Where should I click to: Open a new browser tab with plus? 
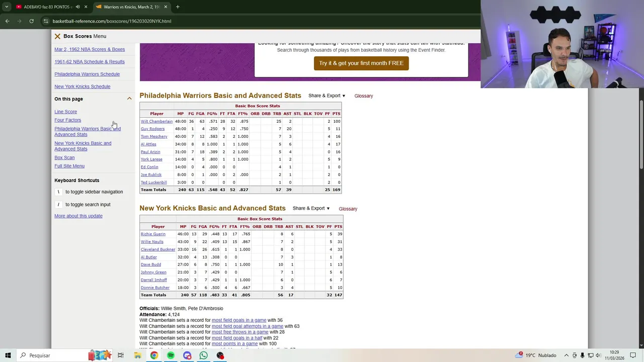pos(178,7)
